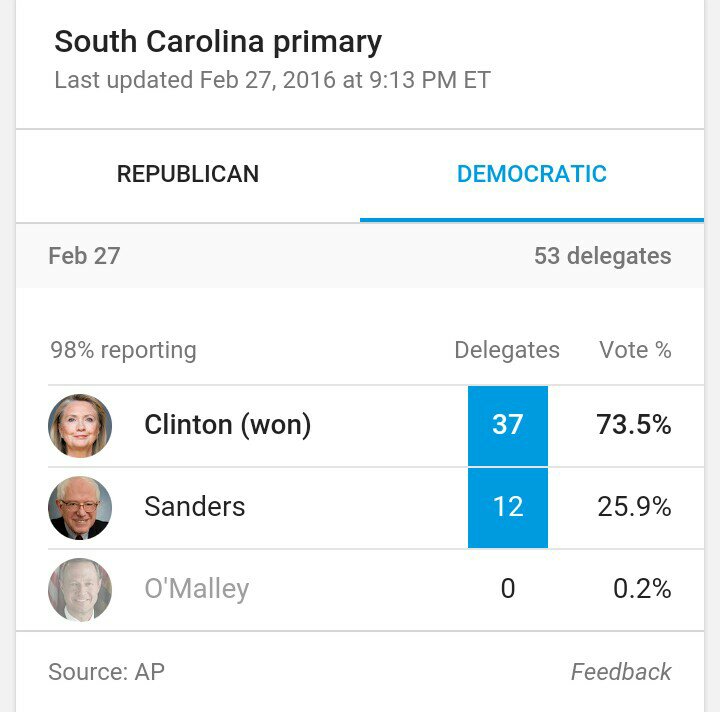720x712 pixels.
Task: Click the 53 delegates label
Action: tap(602, 256)
